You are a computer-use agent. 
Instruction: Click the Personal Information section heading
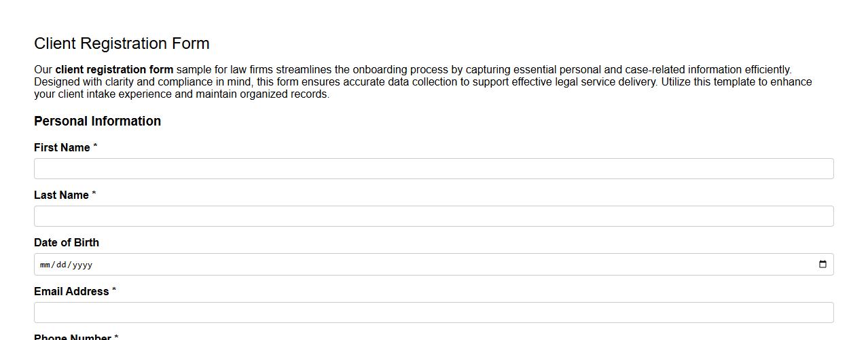97,121
